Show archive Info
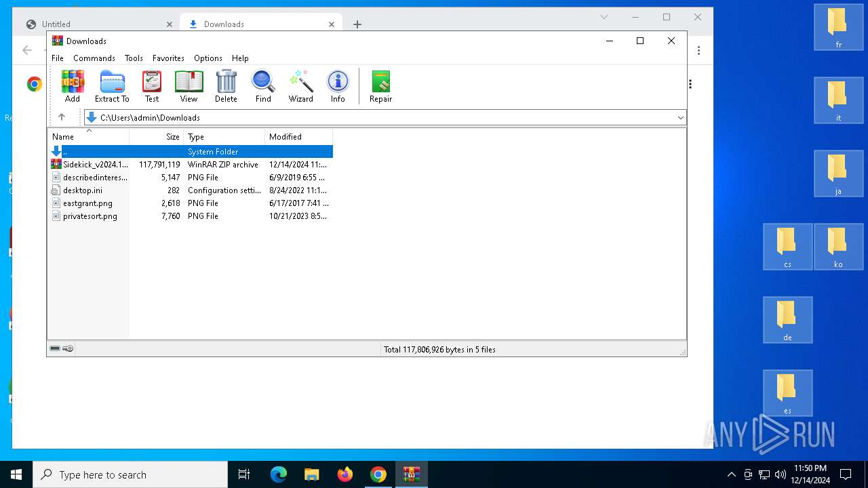 pyautogui.click(x=338, y=86)
